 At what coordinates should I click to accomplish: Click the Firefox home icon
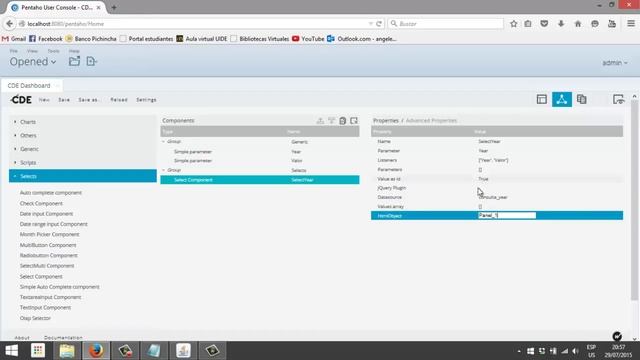coord(578,24)
